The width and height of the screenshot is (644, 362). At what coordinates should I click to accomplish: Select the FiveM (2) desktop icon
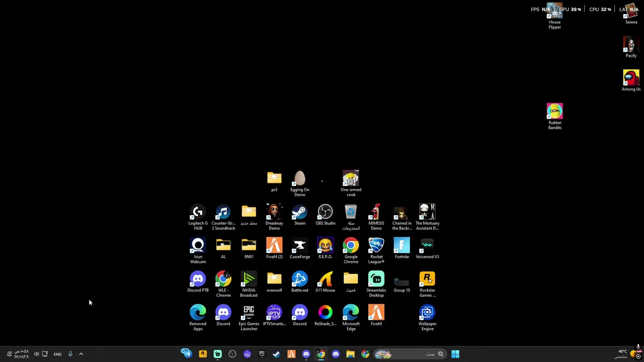(x=274, y=249)
